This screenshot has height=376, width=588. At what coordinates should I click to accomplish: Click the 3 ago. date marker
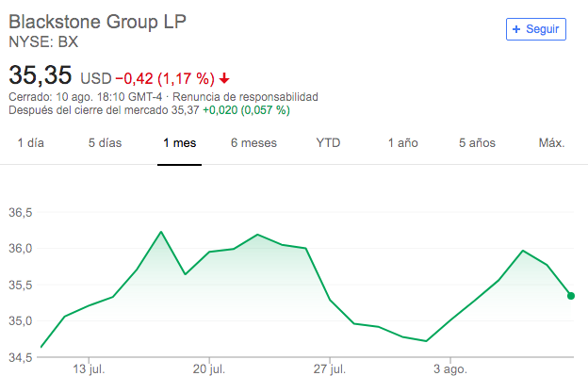pos(450,368)
